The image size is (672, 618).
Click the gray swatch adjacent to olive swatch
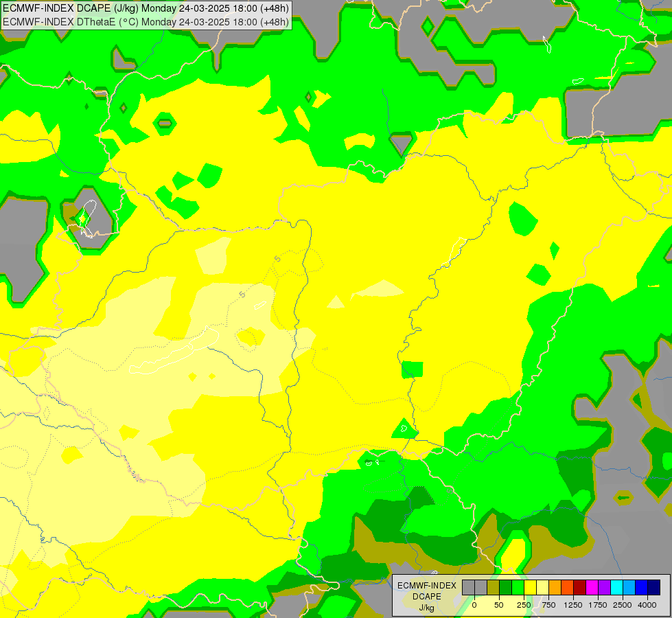coord(480,587)
